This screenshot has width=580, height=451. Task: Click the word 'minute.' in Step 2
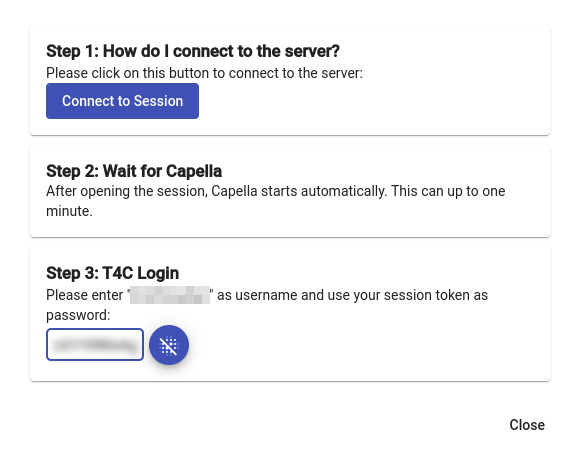[69, 211]
